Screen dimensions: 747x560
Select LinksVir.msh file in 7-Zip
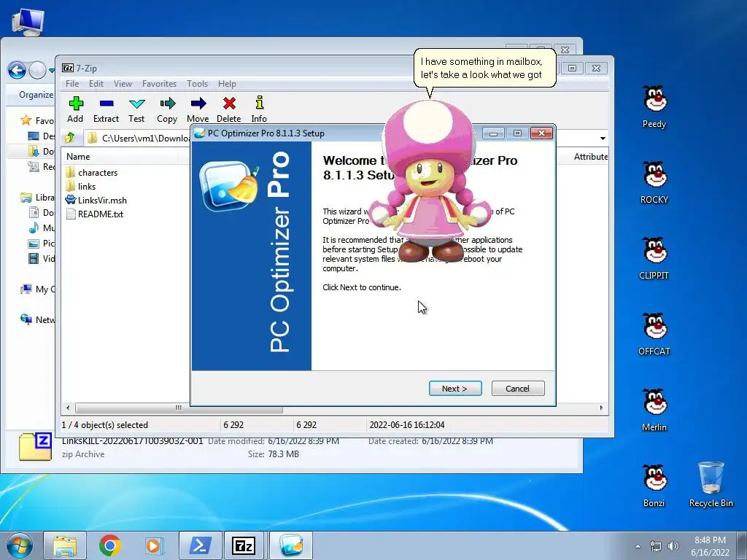96,200
